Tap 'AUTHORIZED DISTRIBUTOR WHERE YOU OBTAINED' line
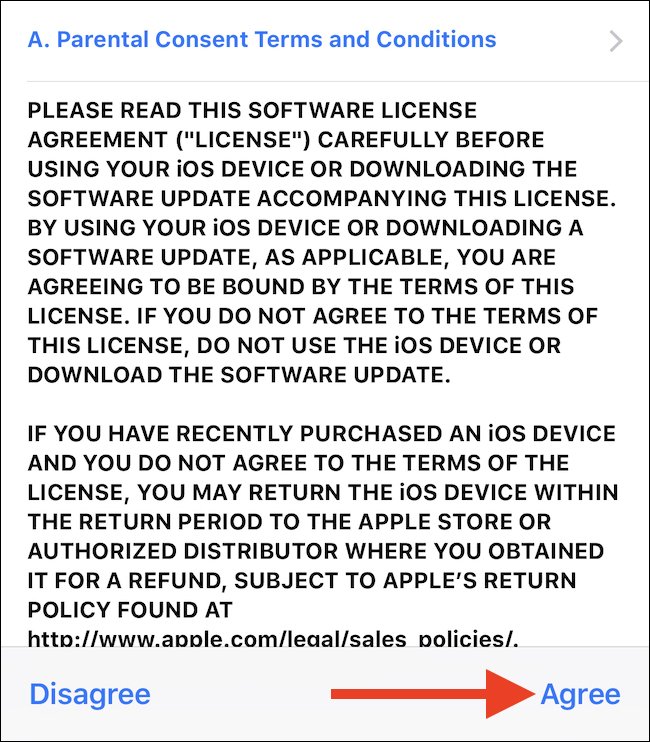 pyautogui.click(x=316, y=551)
